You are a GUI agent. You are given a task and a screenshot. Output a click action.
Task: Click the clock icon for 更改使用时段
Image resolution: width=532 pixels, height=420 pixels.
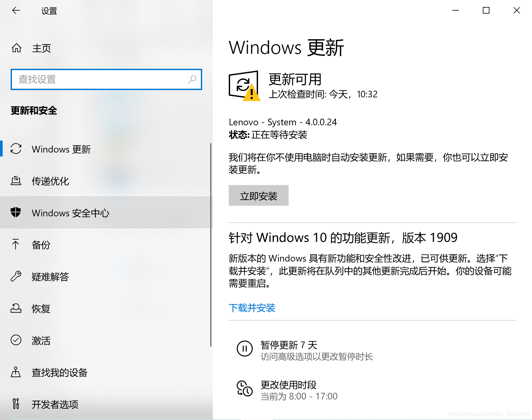[x=245, y=388]
